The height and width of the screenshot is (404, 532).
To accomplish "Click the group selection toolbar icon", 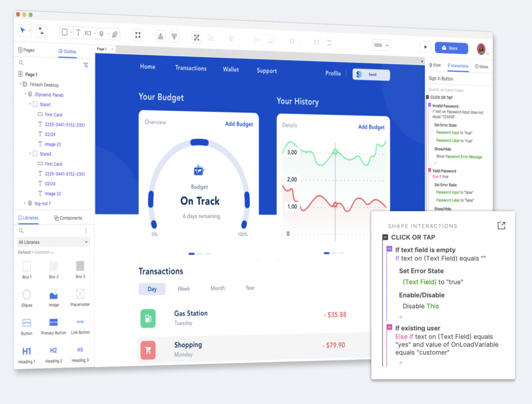I will tap(138, 35).
